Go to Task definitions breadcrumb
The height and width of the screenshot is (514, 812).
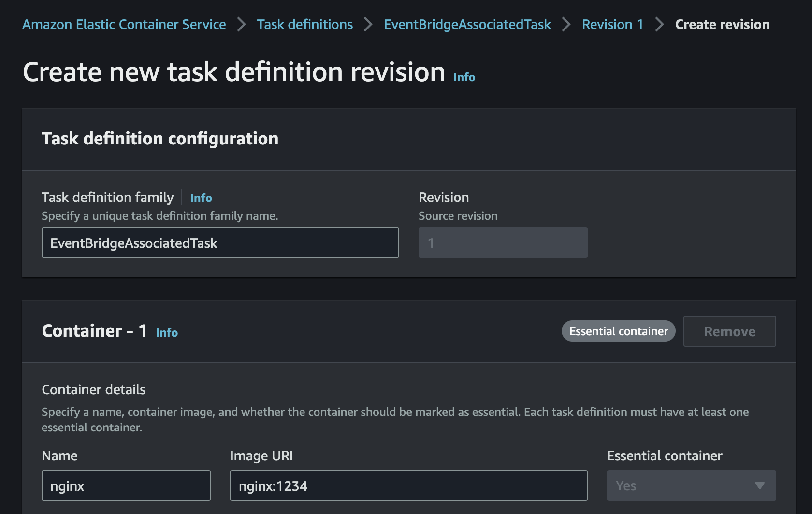(305, 24)
